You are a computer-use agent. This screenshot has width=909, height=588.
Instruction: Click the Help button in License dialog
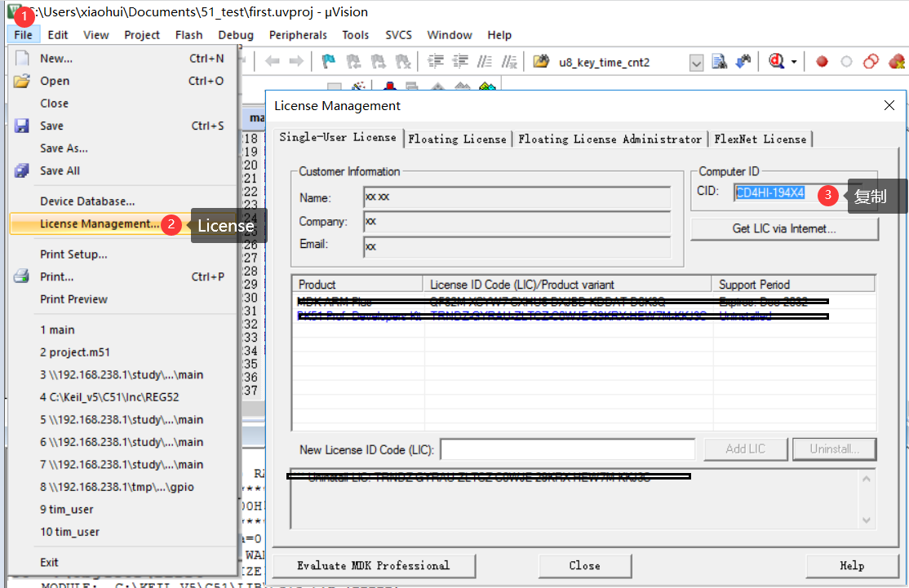pyautogui.click(x=852, y=566)
